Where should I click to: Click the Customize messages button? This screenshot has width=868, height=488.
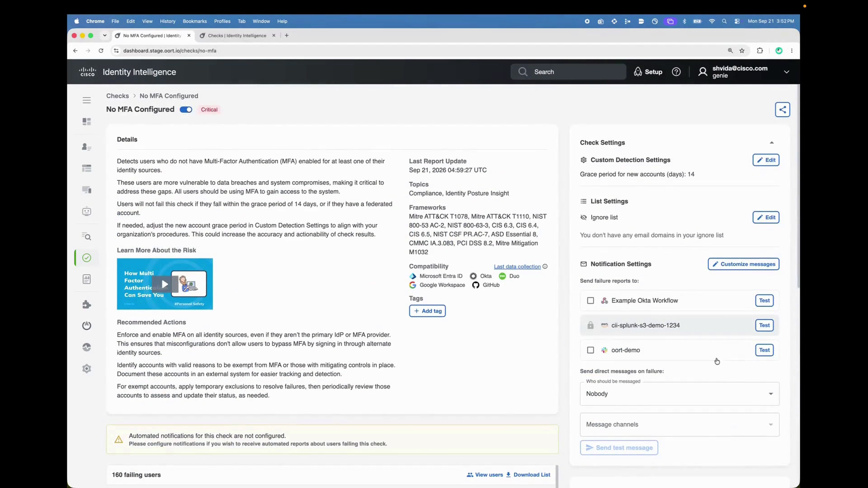[x=743, y=264]
